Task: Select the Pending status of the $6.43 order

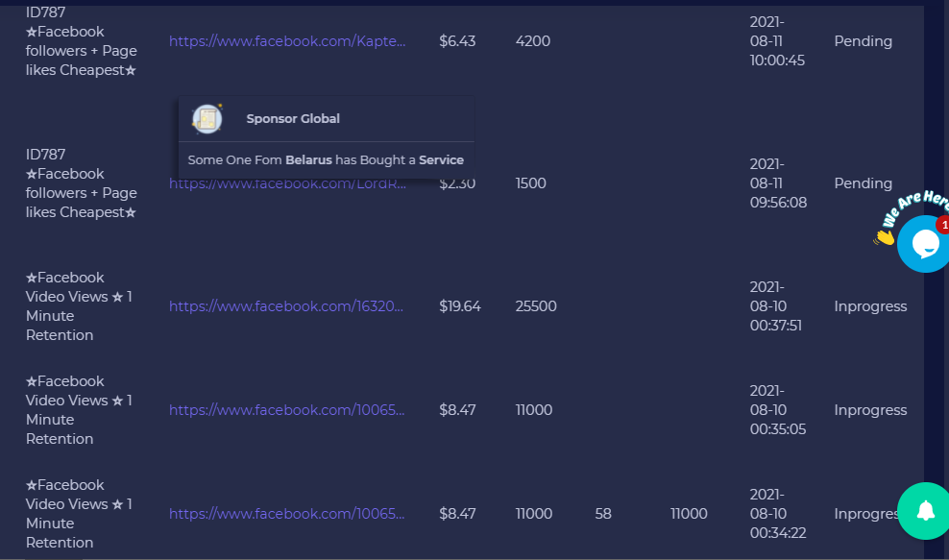Action: click(x=864, y=41)
